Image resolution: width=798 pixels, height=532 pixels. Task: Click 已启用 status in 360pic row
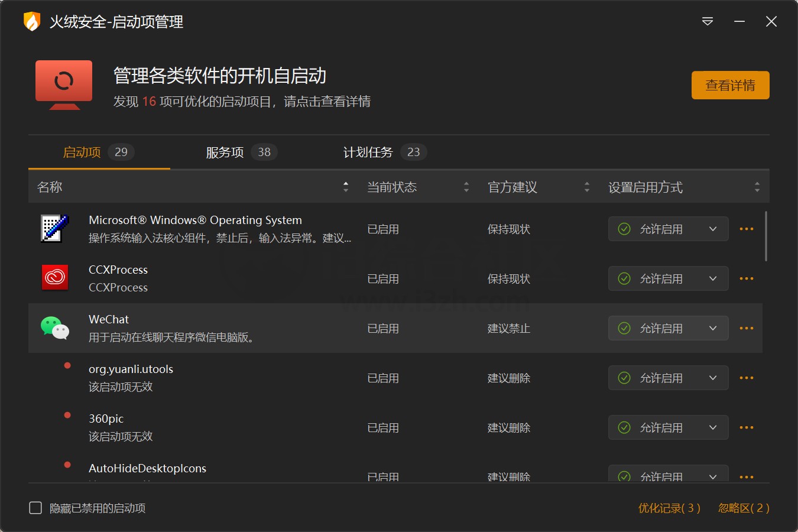pyautogui.click(x=383, y=427)
